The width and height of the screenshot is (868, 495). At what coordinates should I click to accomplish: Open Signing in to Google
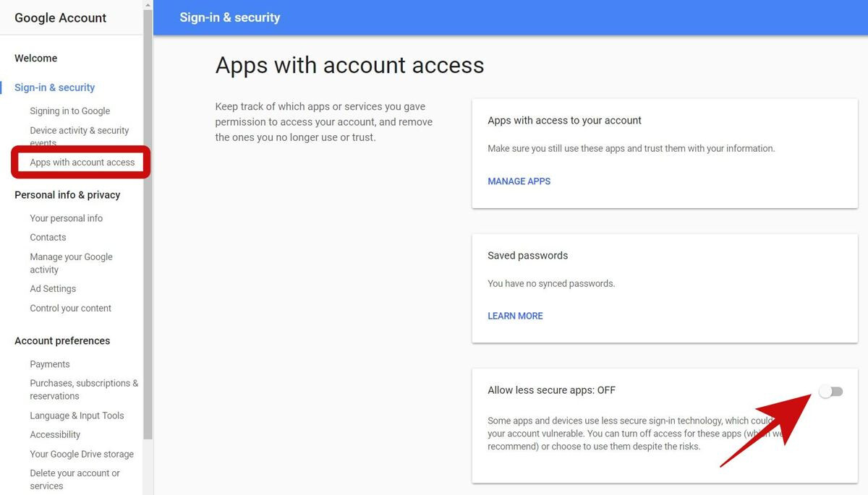point(69,111)
